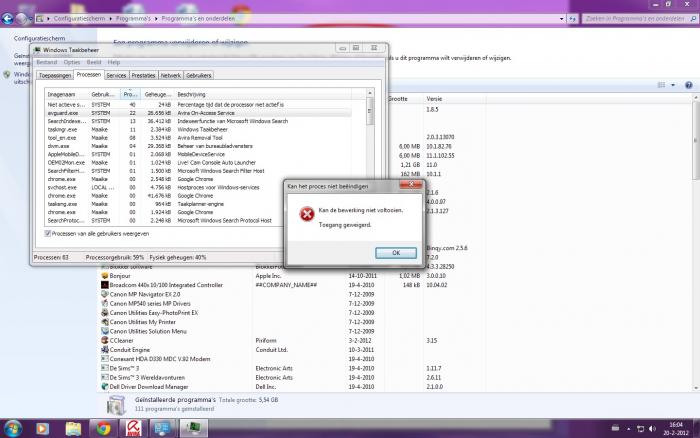Sort installed programs by Versie column
Viewport: 700px width, 438px height.
pyautogui.click(x=454, y=99)
